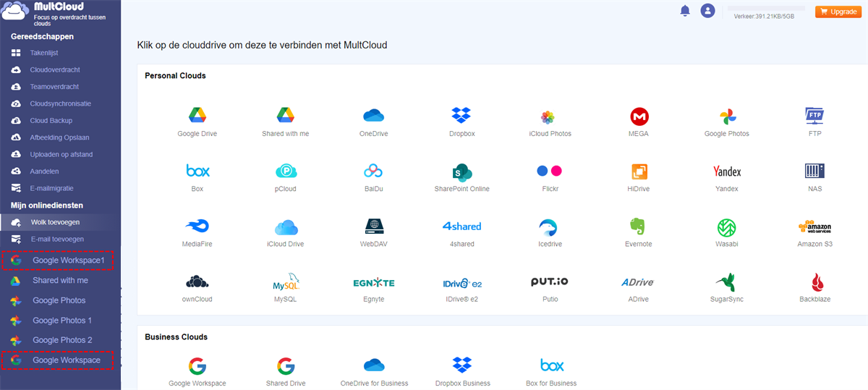868x390 pixels.
Task: Select Google Workspace under Business Clouds
Action: tap(197, 365)
